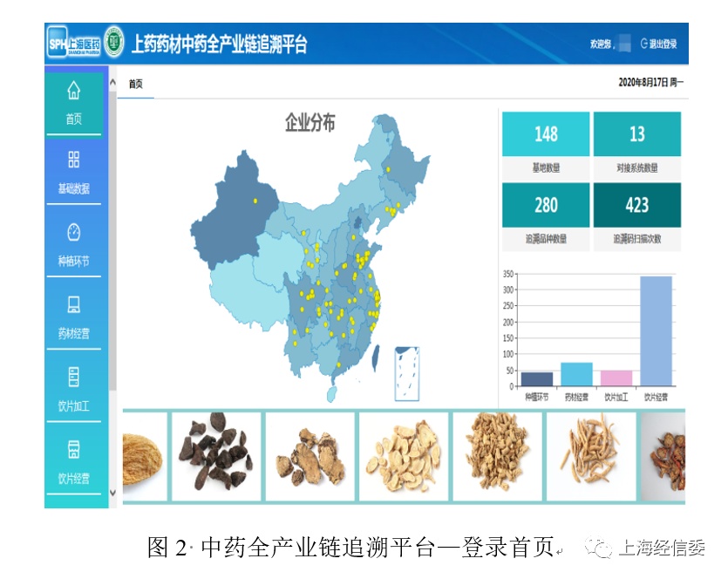Click the 药材经营 sidebar label
The height and width of the screenshot is (579, 728).
click(x=74, y=333)
